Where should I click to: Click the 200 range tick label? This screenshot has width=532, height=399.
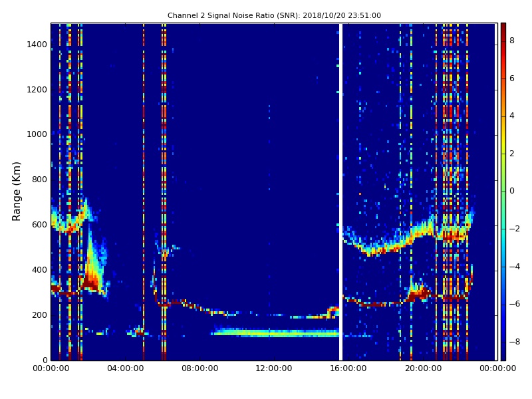click(x=39, y=315)
